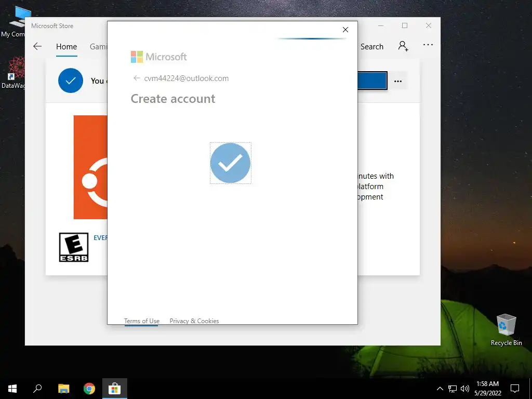Click the Microsoft logo in dialog
This screenshot has height=399, width=532.
(x=159, y=57)
